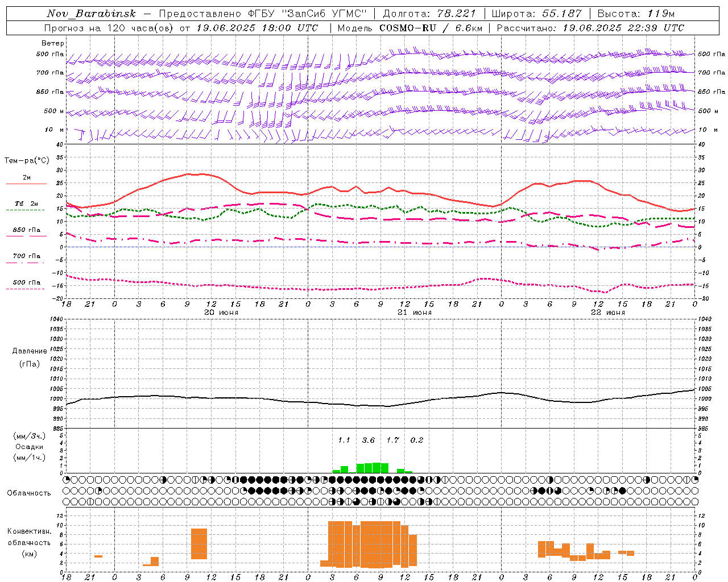728x582 pixels.
Task: Click '850 гПа' in the temperature legend
Action: pos(27,230)
